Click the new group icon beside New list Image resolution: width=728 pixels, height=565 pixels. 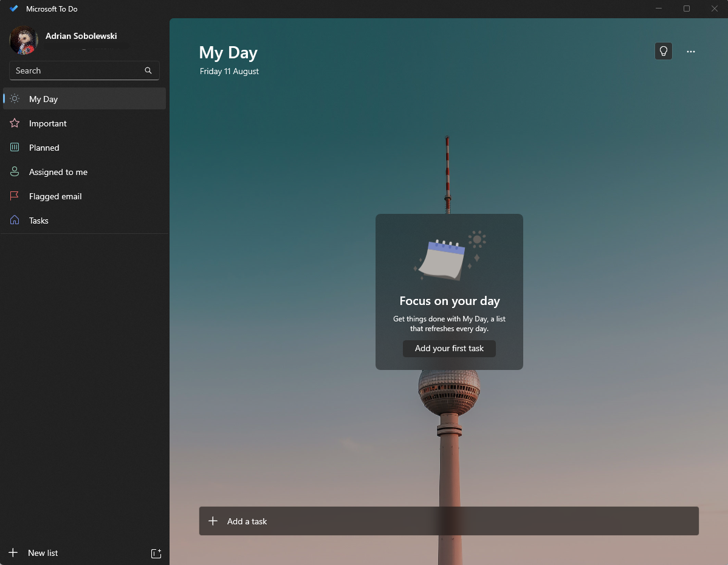coord(156,553)
